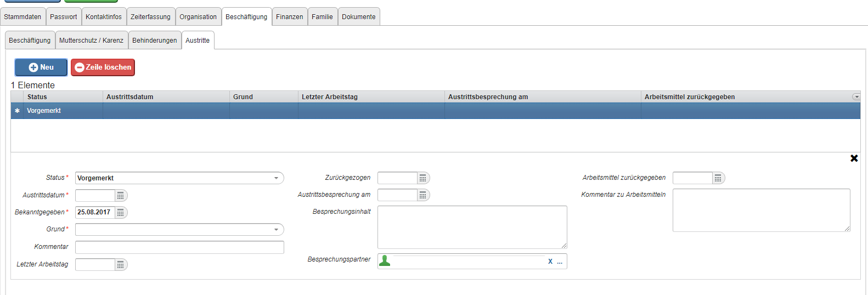Sort by the Austrittsdatum column header
The height and width of the screenshot is (295, 868).
pos(130,97)
